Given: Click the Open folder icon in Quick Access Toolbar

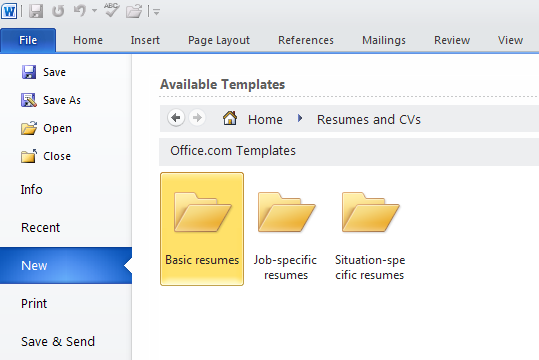Looking at the screenshot, I should pyautogui.click(x=134, y=11).
